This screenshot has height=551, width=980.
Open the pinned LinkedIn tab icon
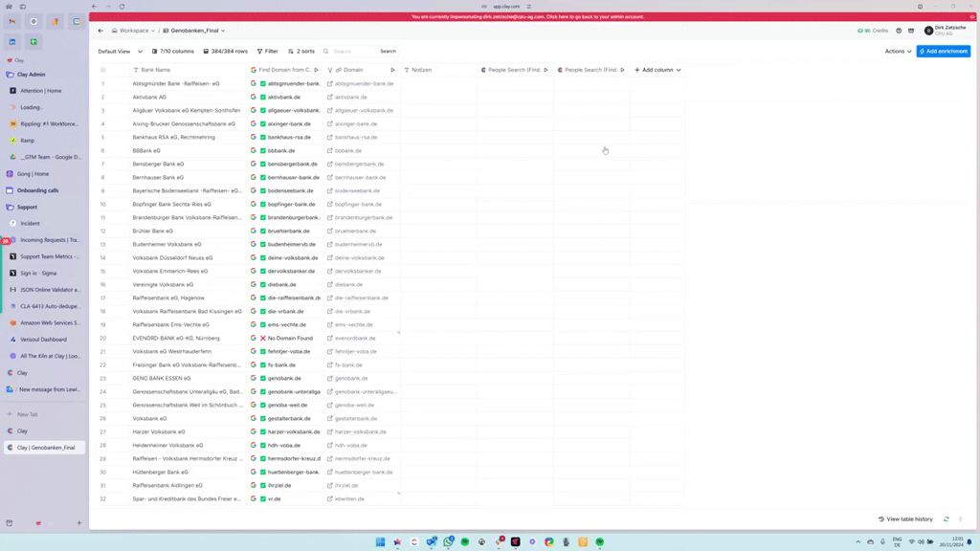[x=12, y=42]
